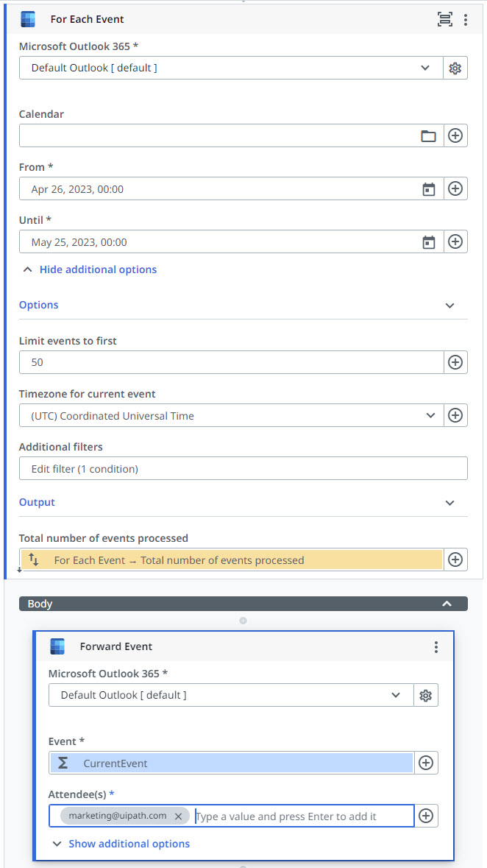
Task: Click the plus button beside Until field
Action: pos(455,242)
